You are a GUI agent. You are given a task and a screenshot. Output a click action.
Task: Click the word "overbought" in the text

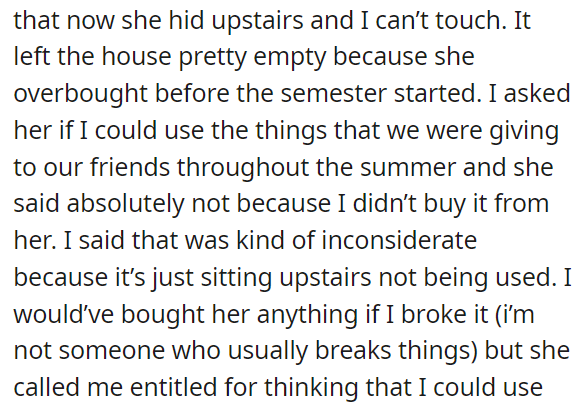(81, 94)
